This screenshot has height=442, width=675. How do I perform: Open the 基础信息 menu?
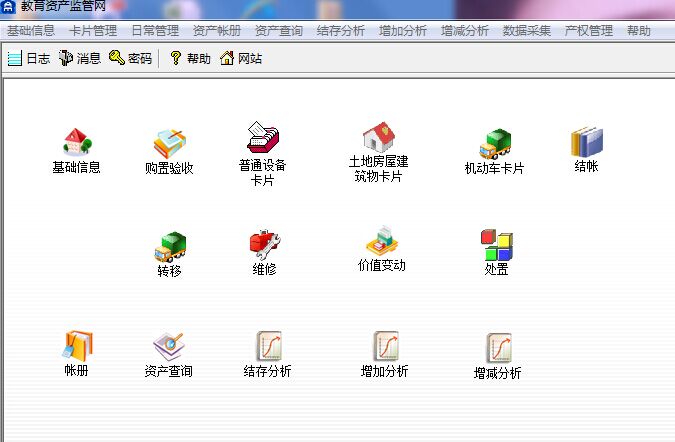coord(31,31)
